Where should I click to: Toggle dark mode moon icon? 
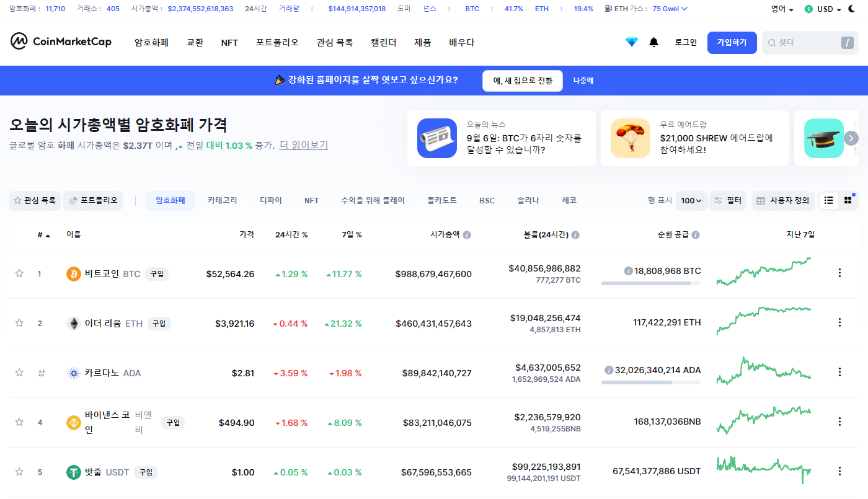(x=852, y=9)
